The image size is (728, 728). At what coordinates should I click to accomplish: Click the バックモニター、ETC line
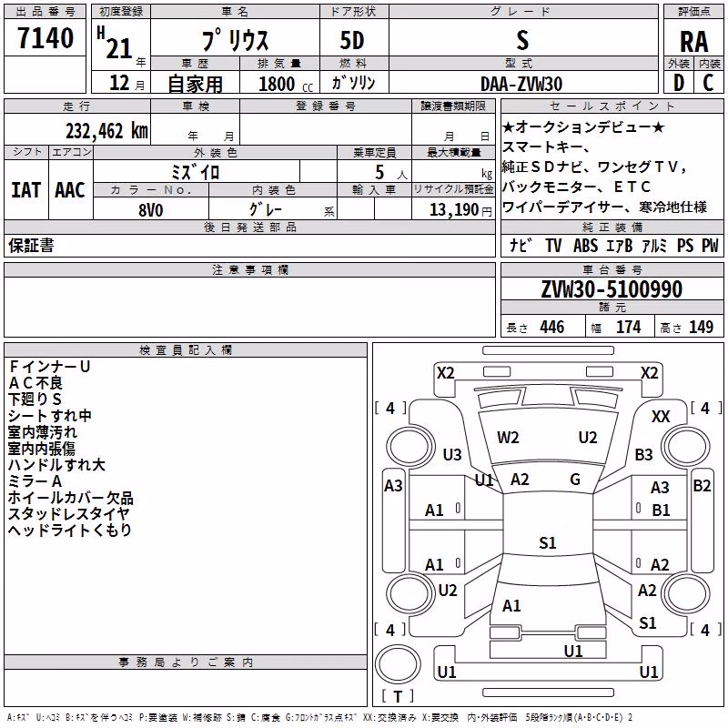577,187
